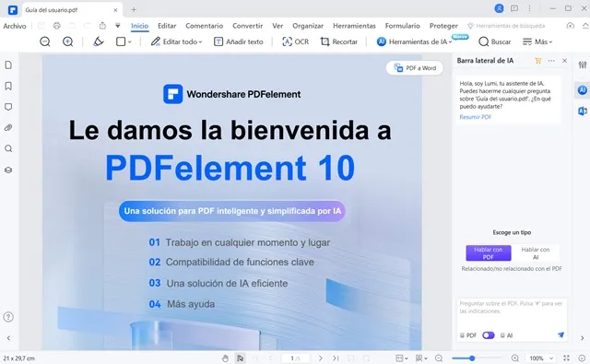Viewport: 590px width, 364px height.
Task: Select Hablar con AI option
Action: click(535, 253)
